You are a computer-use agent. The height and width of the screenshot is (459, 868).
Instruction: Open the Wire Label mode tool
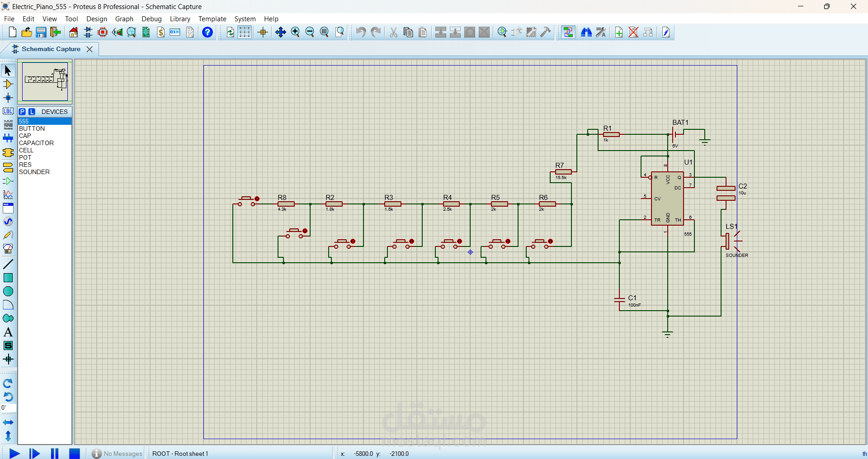coord(8,111)
